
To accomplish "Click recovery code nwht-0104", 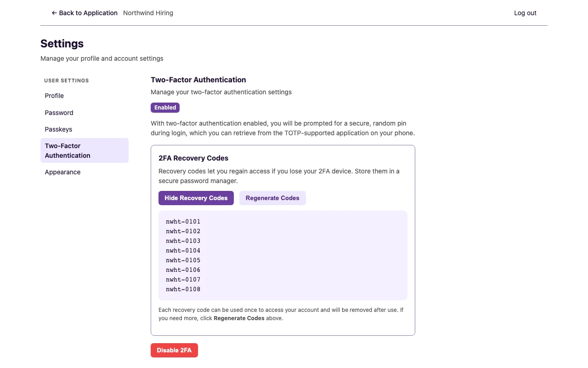I will point(183,251).
